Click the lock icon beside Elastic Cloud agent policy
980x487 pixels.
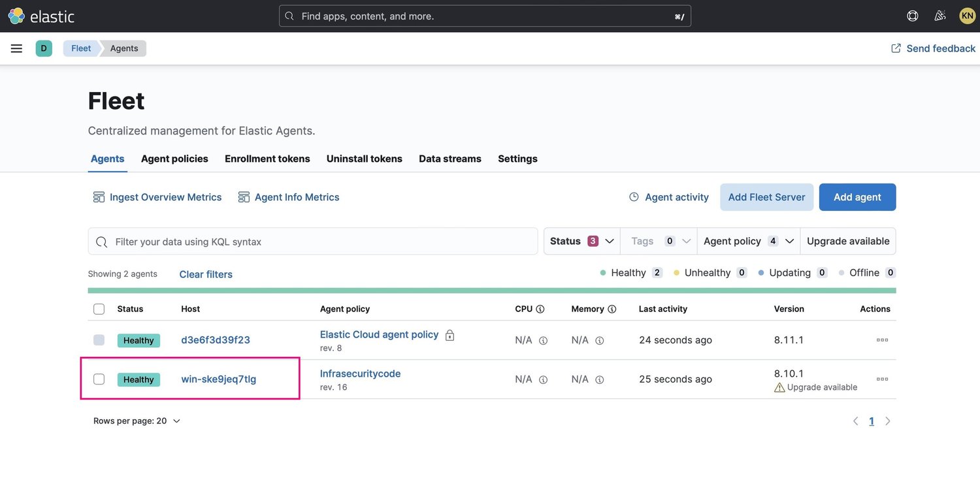pyautogui.click(x=449, y=334)
